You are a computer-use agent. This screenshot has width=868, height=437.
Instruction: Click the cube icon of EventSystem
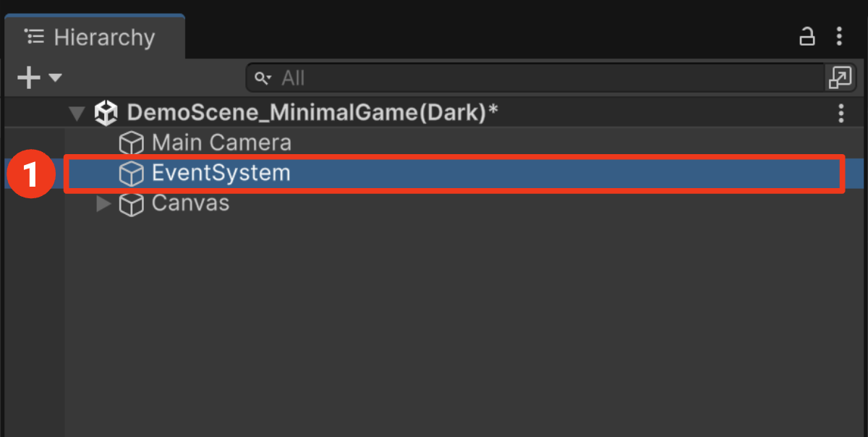tap(131, 174)
